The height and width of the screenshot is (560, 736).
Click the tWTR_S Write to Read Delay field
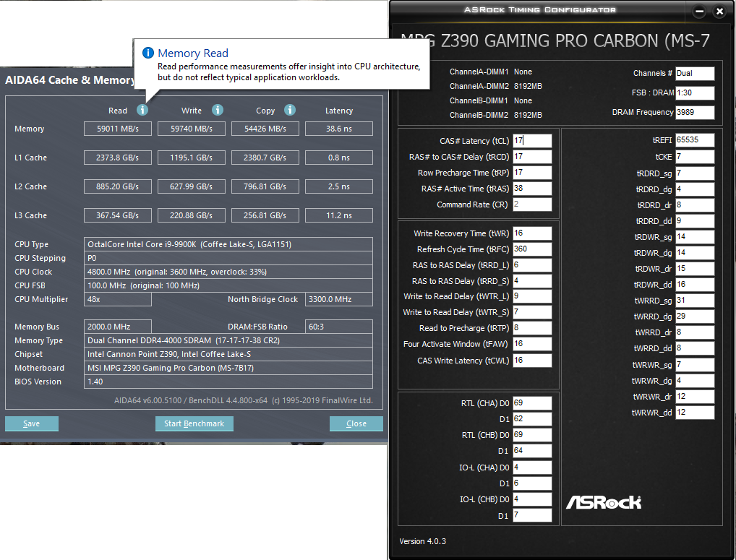[x=532, y=312]
